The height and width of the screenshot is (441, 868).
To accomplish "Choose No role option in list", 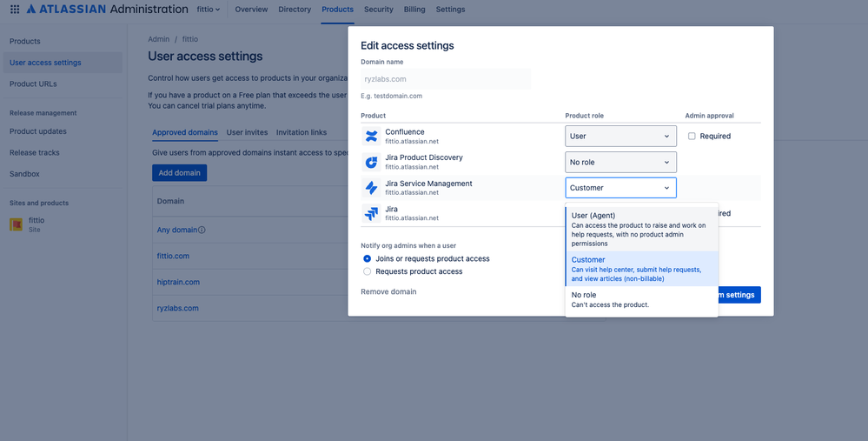I will pos(641,300).
